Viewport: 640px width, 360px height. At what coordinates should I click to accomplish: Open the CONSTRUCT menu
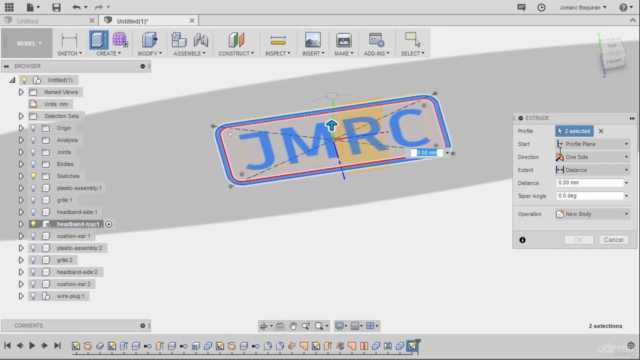pyautogui.click(x=236, y=53)
